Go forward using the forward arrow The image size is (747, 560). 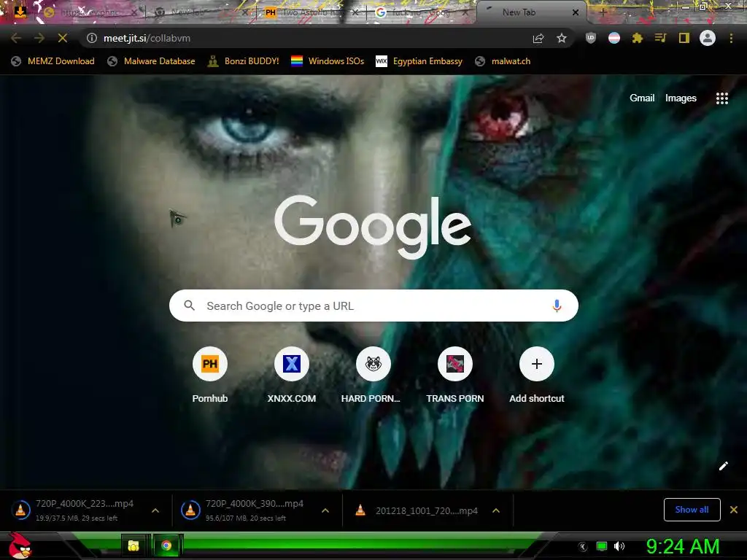39,38
